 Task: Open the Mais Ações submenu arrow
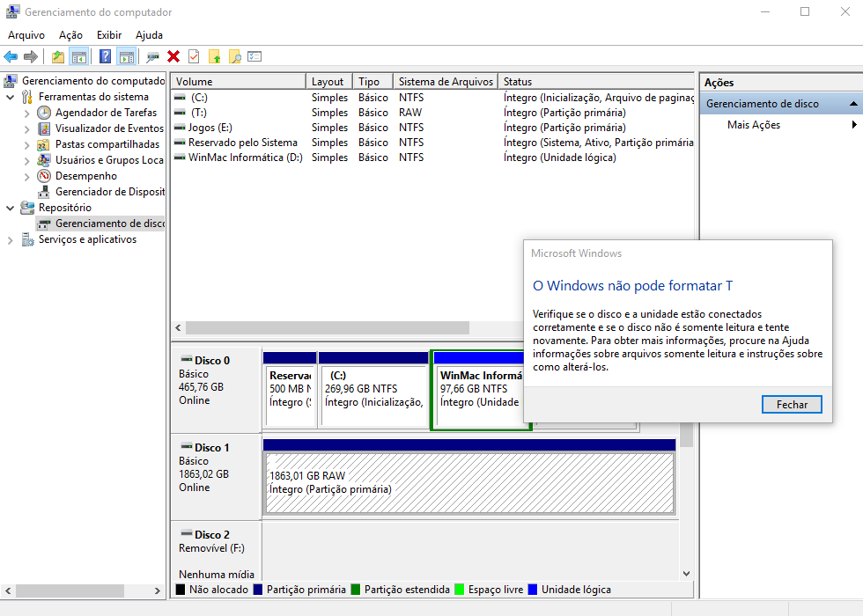[854, 125]
